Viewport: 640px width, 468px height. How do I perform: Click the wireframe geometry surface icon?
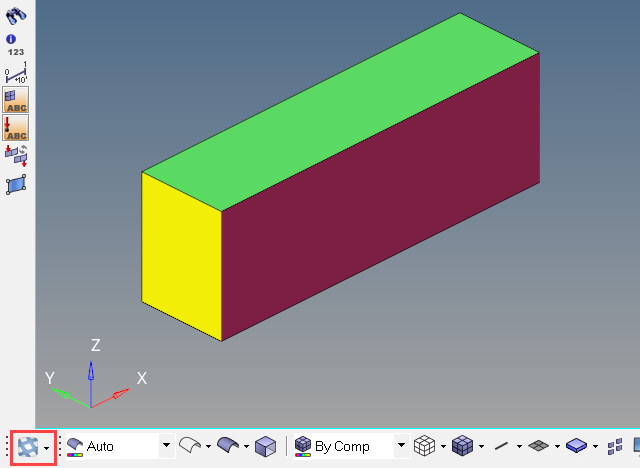[x=190, y=446]
